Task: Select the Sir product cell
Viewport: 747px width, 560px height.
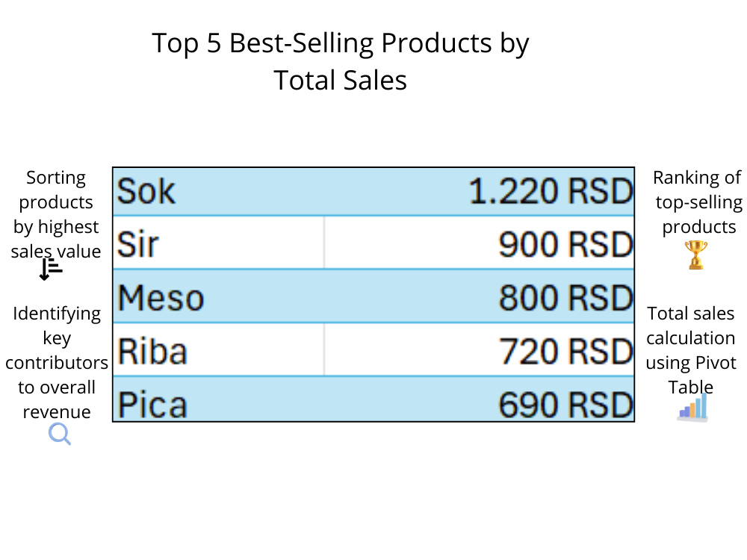Action: (x=219, y=243)
